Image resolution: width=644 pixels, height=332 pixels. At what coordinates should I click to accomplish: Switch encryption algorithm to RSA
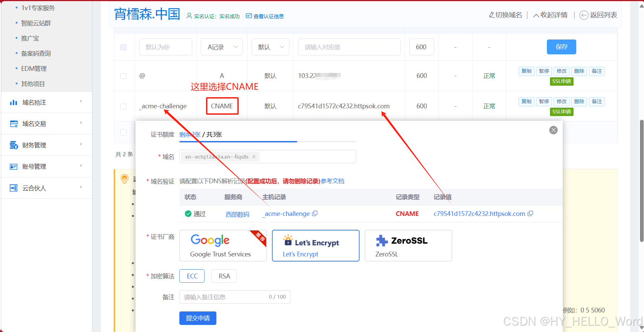pos(224,276)
